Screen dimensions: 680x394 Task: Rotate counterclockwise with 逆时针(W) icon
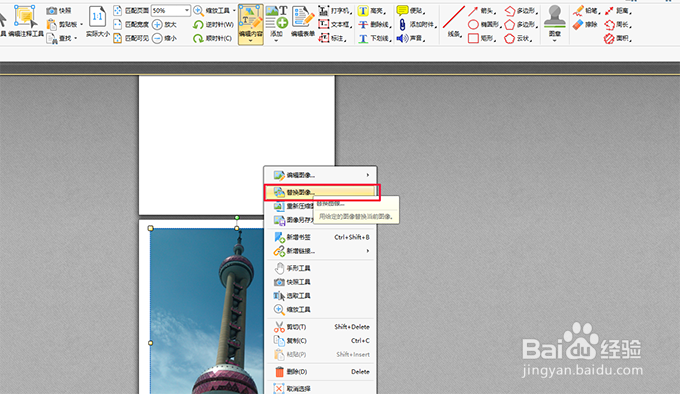coord(198,25)
